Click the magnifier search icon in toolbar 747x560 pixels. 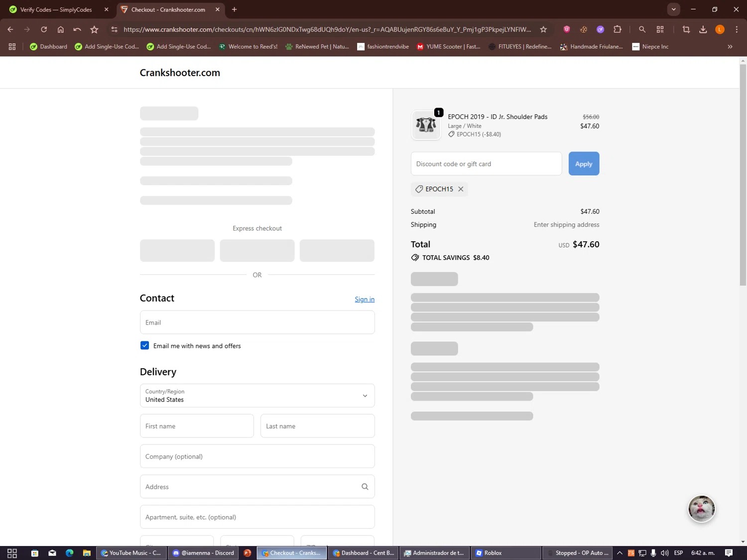click(642, 29)
